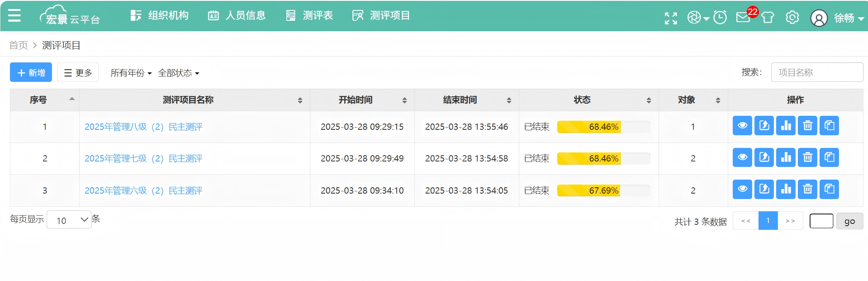Expand the 所有年份 year filter dropdown

point(131,73)
